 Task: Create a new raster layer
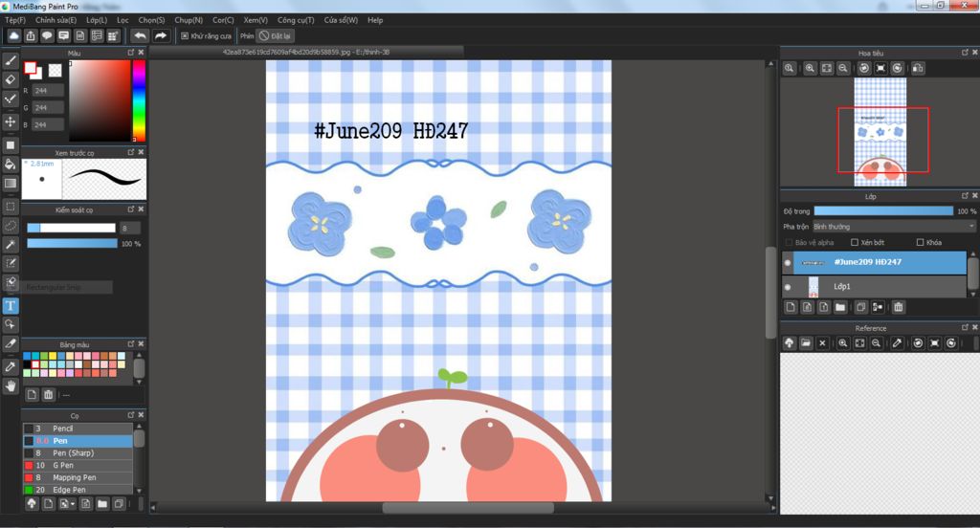point(791,307)
